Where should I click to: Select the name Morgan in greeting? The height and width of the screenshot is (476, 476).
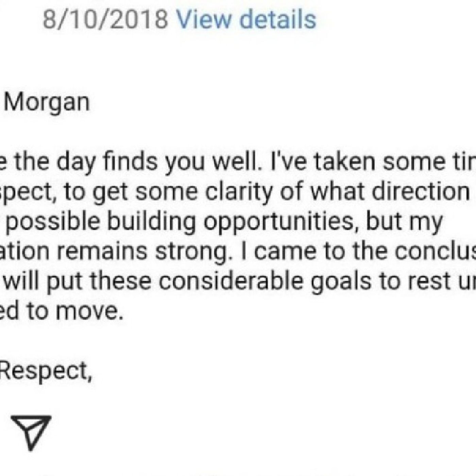tap(47, 103)
